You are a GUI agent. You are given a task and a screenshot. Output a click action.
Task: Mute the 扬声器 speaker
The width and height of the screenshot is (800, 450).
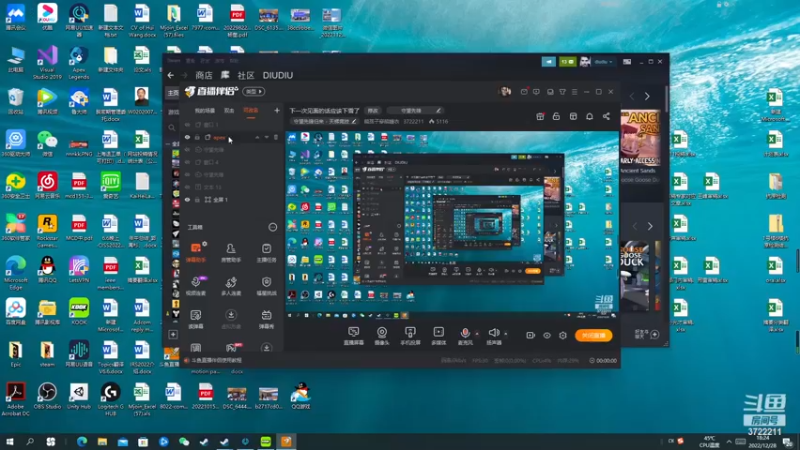[493, 336]
